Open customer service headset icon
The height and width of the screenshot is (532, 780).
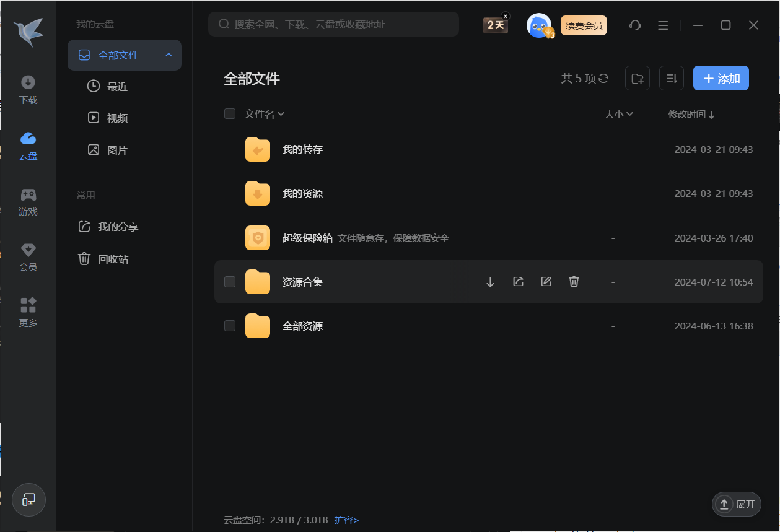[x=634, y=25]
